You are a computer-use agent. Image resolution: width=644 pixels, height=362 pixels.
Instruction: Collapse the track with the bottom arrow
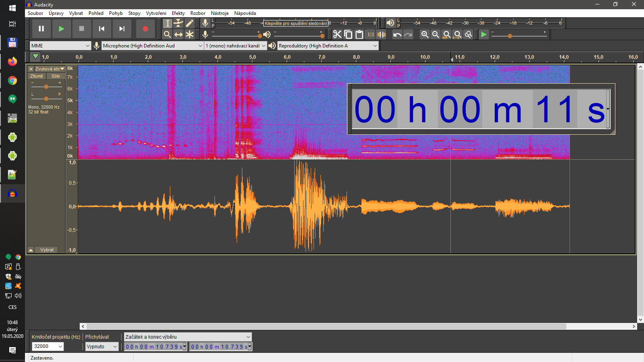pyautogui.click(x=31, y=249)
